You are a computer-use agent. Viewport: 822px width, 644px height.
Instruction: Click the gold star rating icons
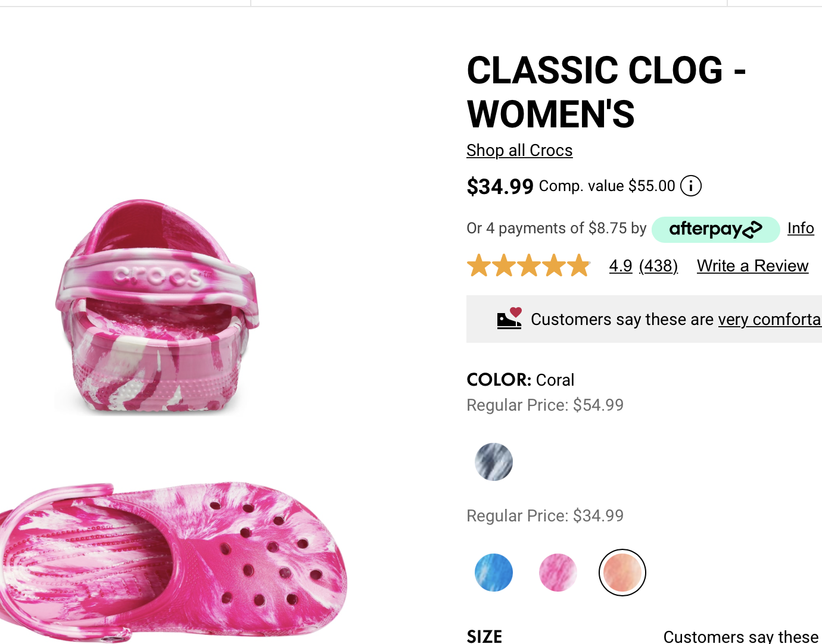point(528,266)
